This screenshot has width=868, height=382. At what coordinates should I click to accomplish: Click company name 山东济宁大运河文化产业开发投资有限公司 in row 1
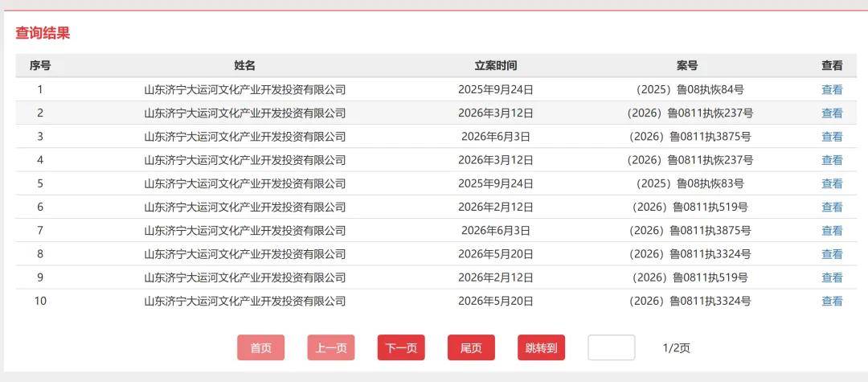(244, 90)
